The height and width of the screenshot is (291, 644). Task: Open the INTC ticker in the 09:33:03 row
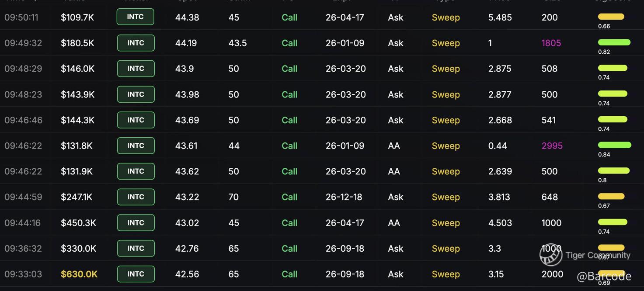pyautogui.click(x=136, y=274)
